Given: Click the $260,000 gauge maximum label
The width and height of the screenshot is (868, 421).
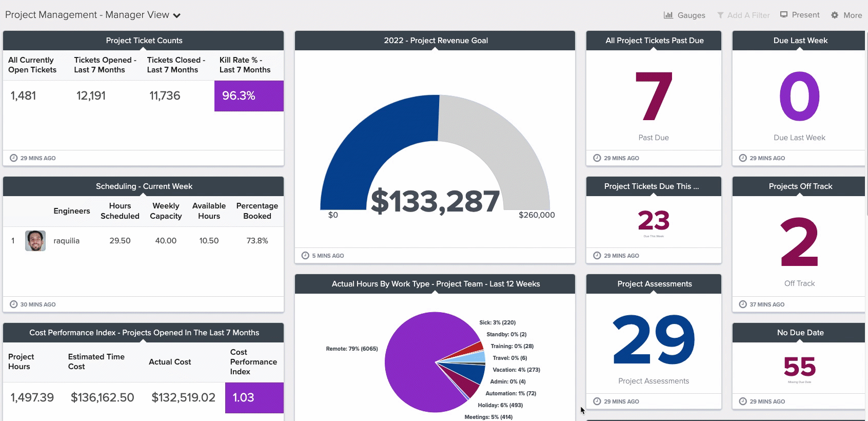Looking at the screenshot, I should (x=537, y=215).
